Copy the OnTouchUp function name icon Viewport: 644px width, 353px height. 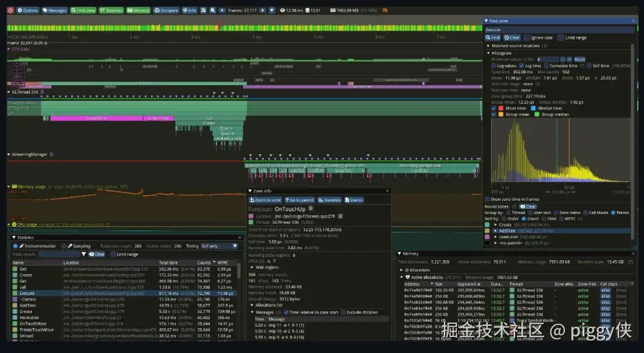[311, 209]
